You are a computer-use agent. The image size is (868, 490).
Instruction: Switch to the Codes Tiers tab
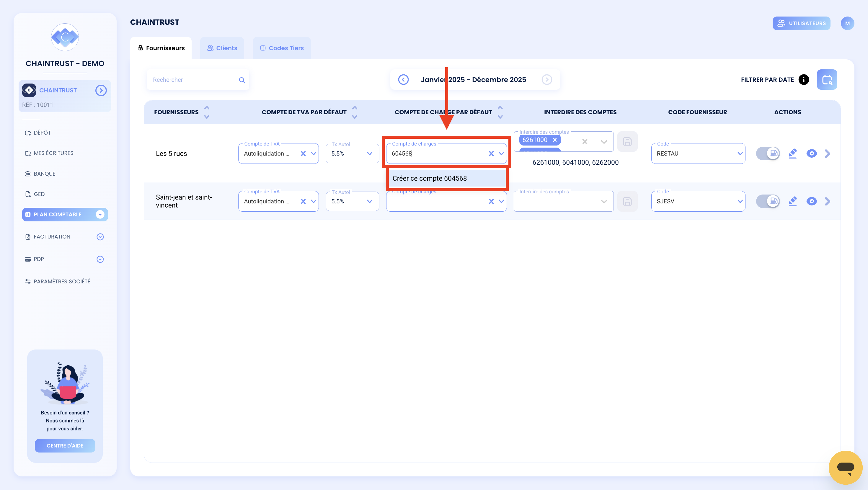coord(282,48)
